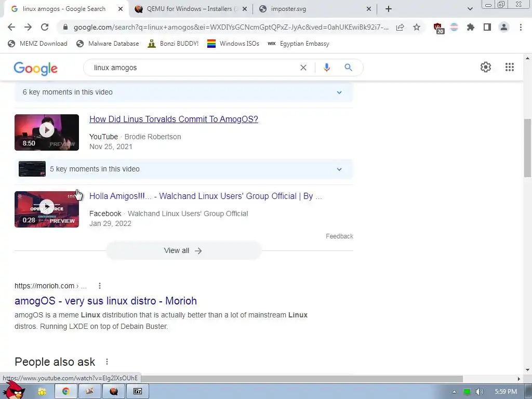Image resolution: width=532 pixels, height=399 pixels.
Task: Open the Extensions puzzle piece menu
Action: pyautogui.click(x=470, y=27)
